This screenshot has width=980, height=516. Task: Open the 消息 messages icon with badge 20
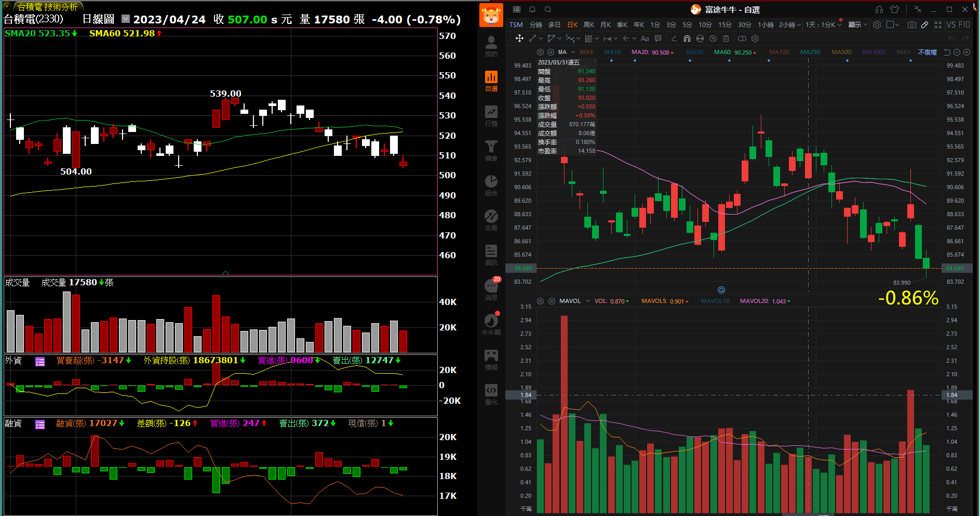coord(491,289)
